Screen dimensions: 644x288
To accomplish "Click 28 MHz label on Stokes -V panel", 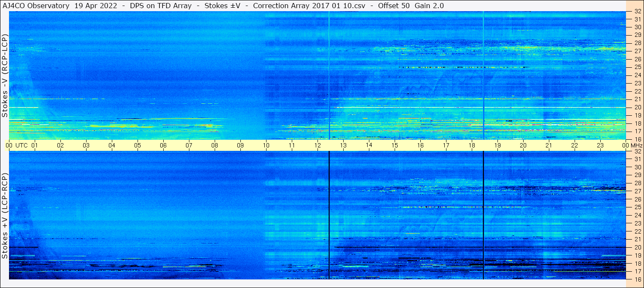I will [x=638, y=43].
